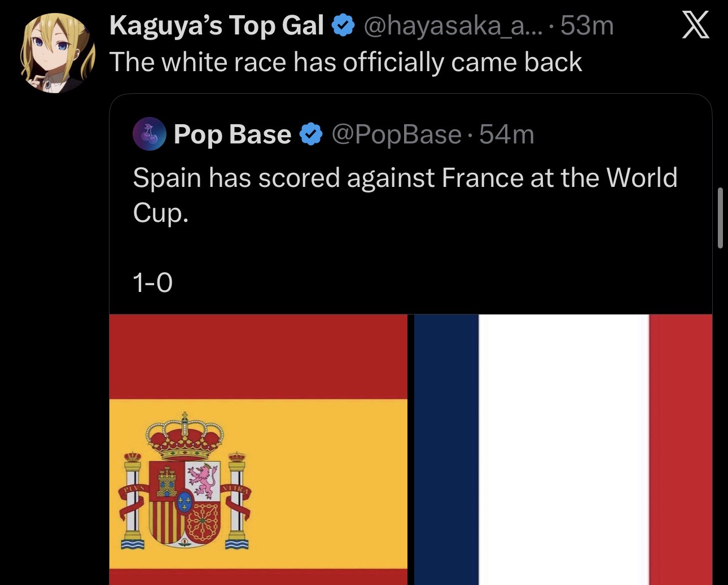The image size is (728, 585).
Task: Open the Kaguya's Top Gal display name
Action: pyautogui.click(x=217, y=26)
